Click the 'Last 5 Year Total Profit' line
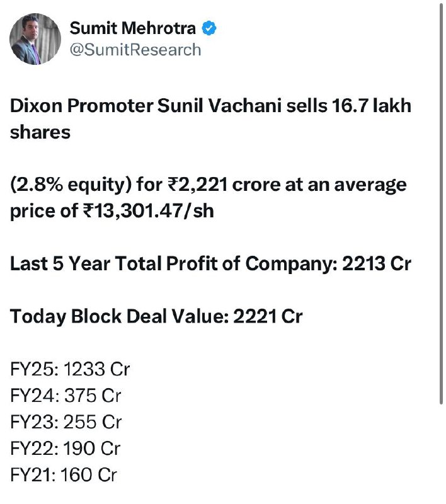This screenshot has width=446, height=504. 210,264
